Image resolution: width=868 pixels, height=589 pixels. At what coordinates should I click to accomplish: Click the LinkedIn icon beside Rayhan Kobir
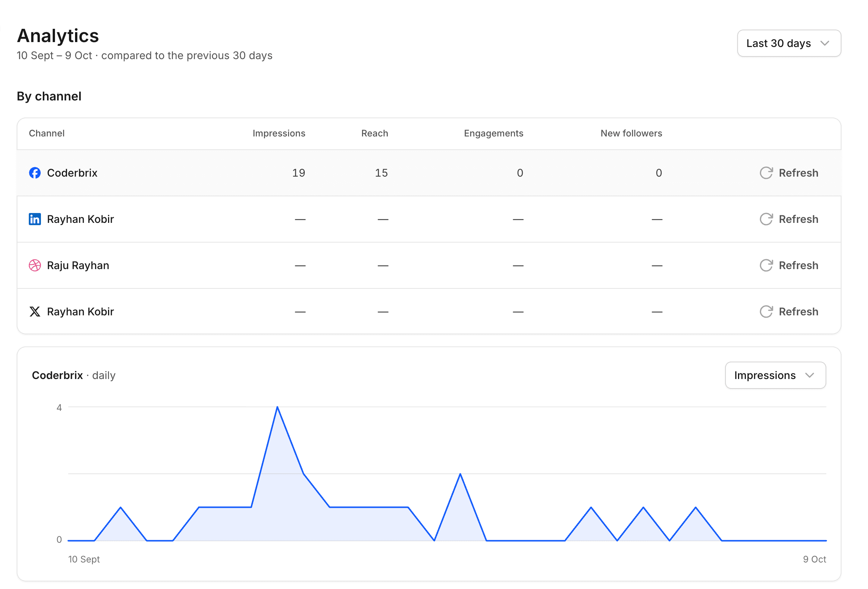tap(35, 219)
